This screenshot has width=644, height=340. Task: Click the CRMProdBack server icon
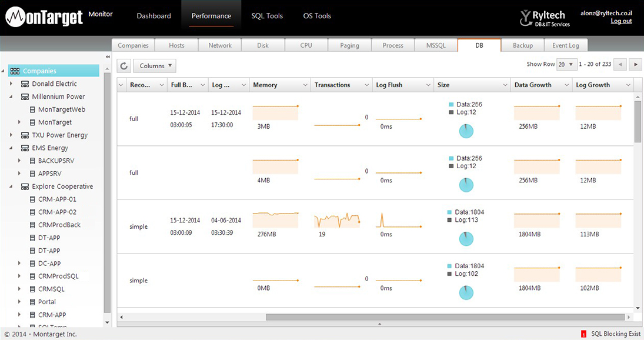(x=32, y=225)
